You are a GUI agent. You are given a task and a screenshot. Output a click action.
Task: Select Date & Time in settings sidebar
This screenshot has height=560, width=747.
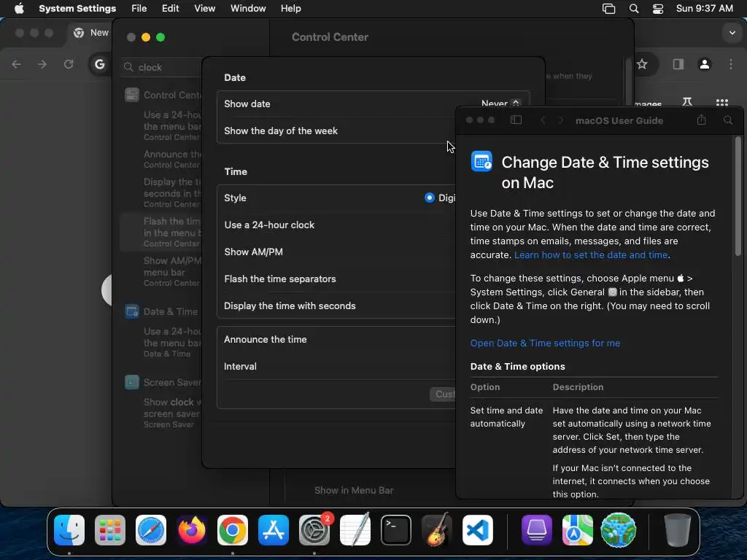pyautogui.click(x=163, y=311)
